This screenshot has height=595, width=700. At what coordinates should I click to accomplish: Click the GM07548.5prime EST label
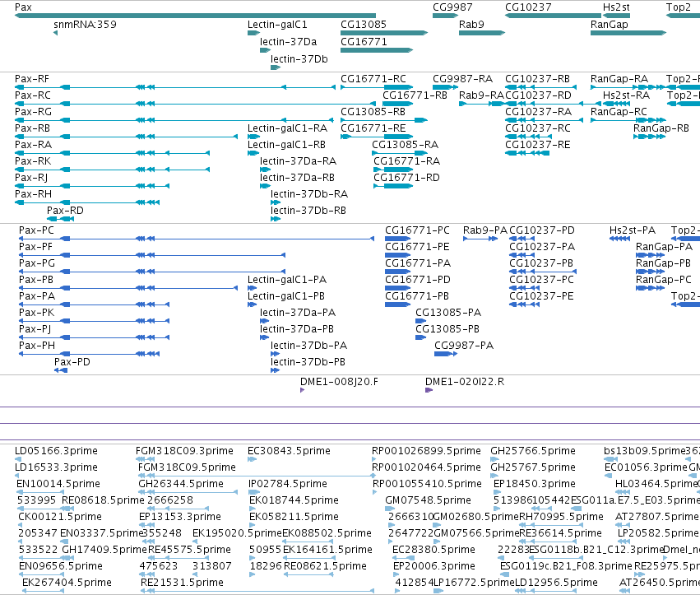(428, 500)
